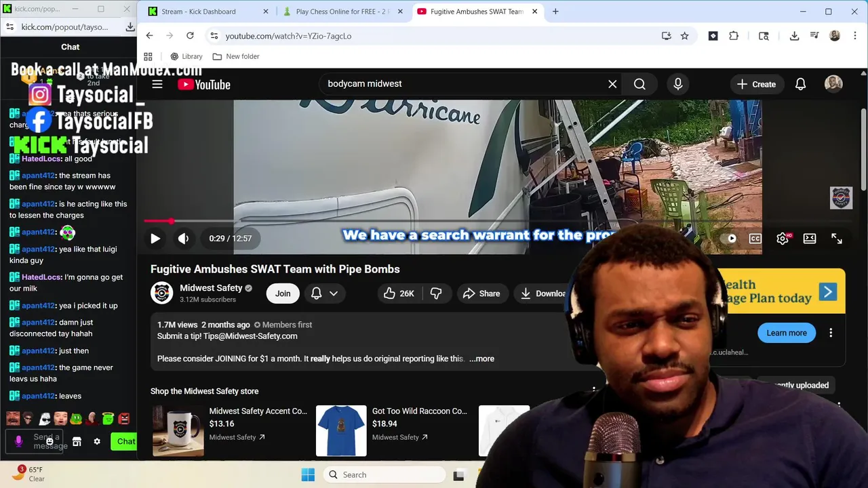Viewport: 868px width, 488px height.
Task: Open the ad options three-dot menu
Action: point(831,333)
